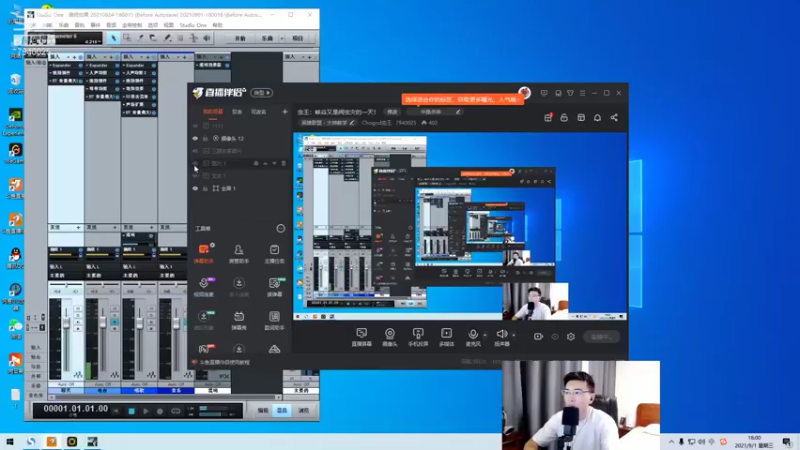Select the Bend tool in Studio One toolbar
800x450 pixels.
(x=194, y=38)
